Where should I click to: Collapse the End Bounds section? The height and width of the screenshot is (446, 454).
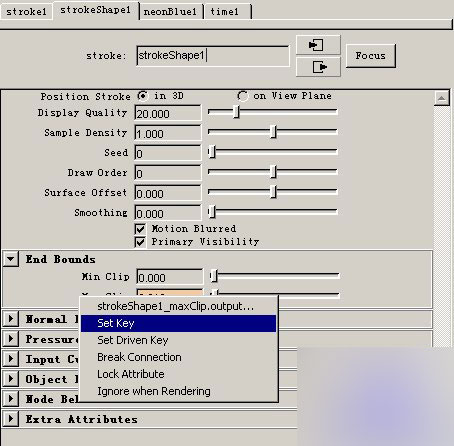[11, 259]
